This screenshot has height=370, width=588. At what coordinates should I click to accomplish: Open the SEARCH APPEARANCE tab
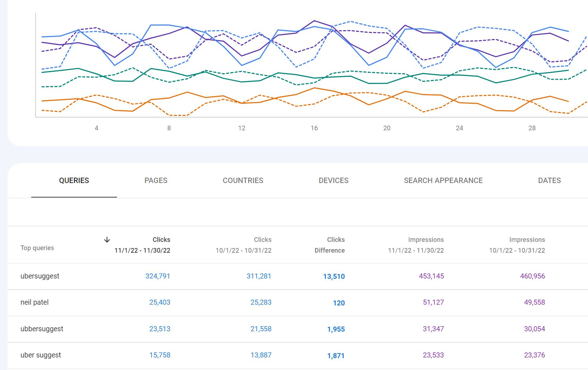(x=443, y=181)
